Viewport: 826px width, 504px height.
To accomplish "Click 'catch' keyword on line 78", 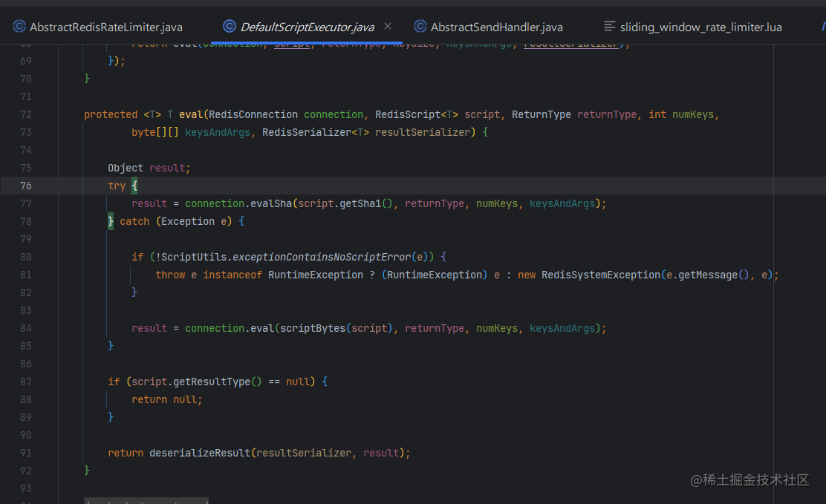I will [x=135, y=222].
